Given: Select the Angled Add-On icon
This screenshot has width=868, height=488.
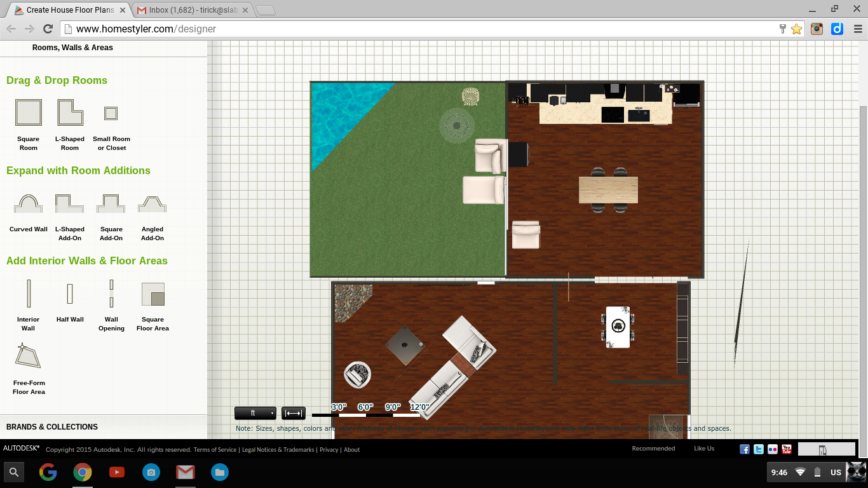Looking at the screenshot, I should [x=153, y=203].
